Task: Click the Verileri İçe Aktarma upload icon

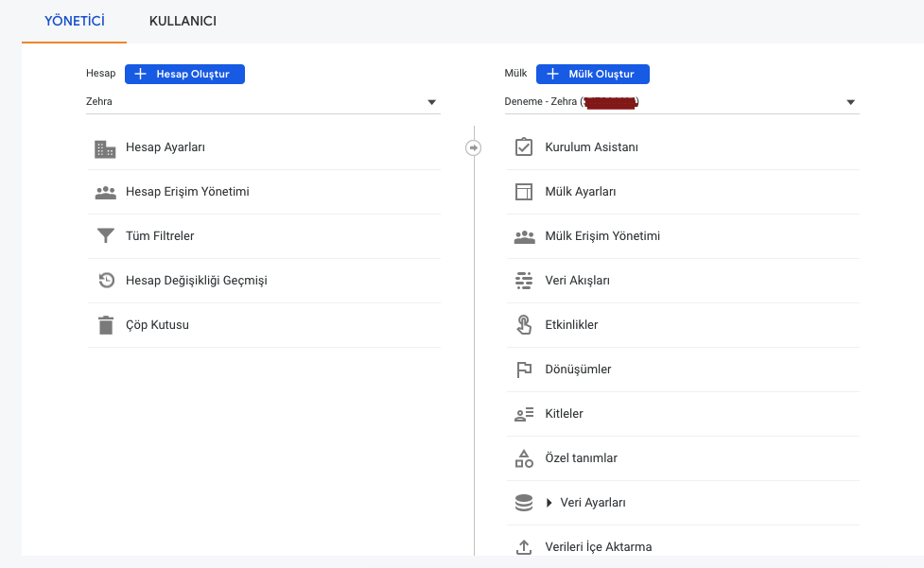Action: coord(524,546)
